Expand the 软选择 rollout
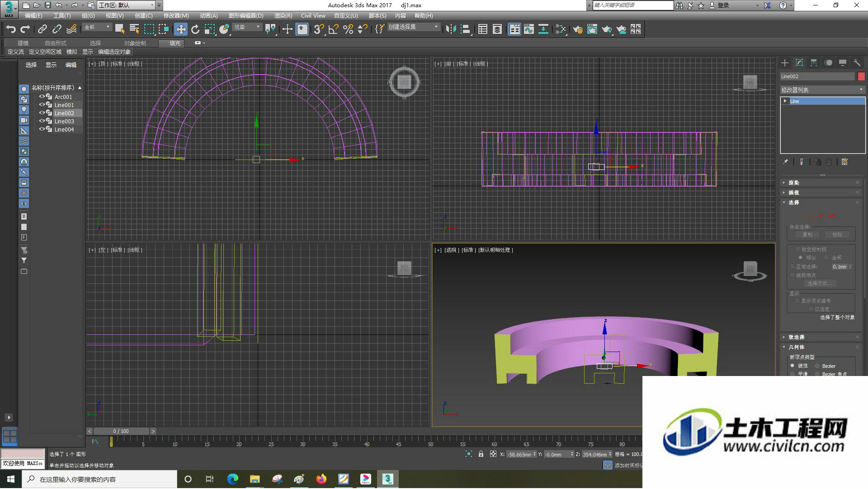The width and height of the screenshot is (868, 489). pos(821,337)
